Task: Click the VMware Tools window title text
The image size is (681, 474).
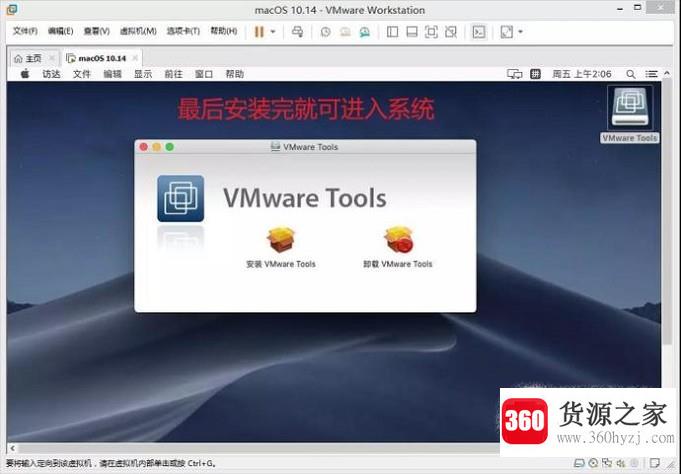Action: click(310, 147)
